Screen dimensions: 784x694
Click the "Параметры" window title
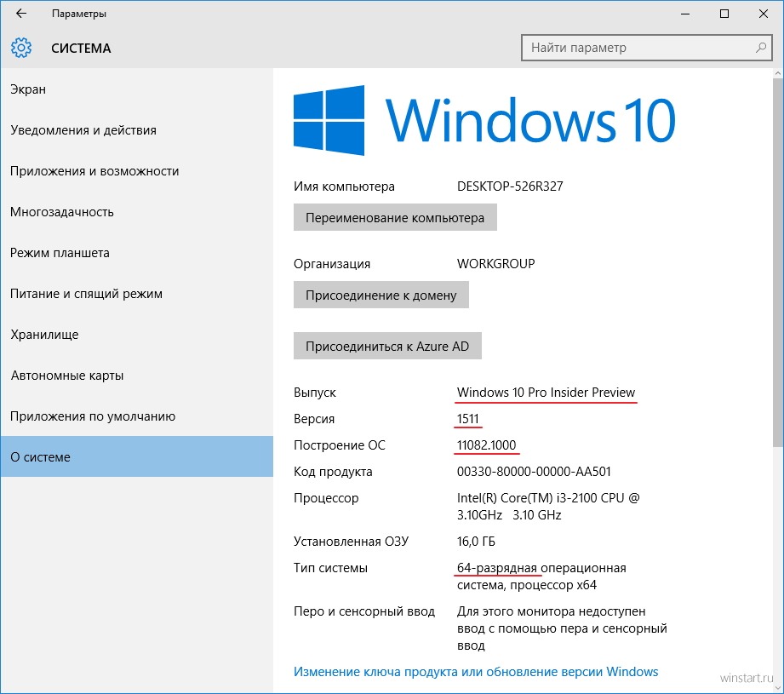(79, 14)
